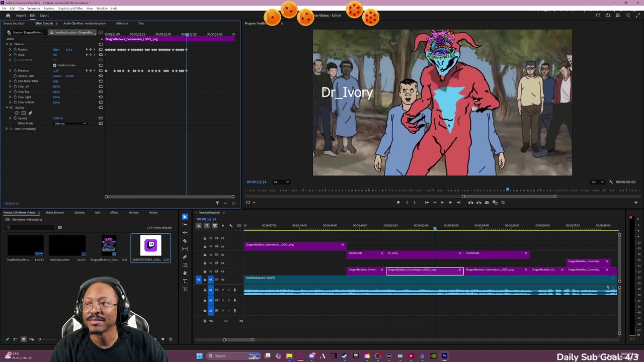
Task: Select the Type tool
Action: click(x=185, y=281)
